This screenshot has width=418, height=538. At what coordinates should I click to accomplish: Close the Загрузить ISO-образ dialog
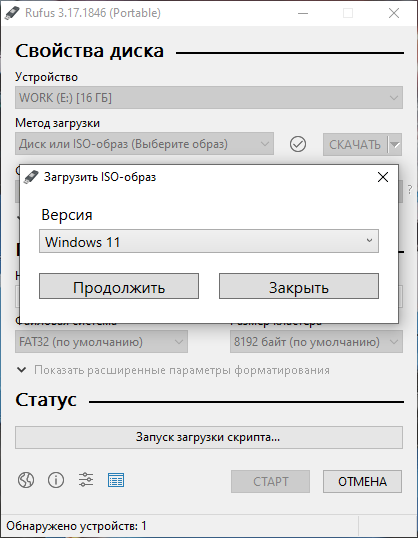pyautogui.click(x=383, y=177)
